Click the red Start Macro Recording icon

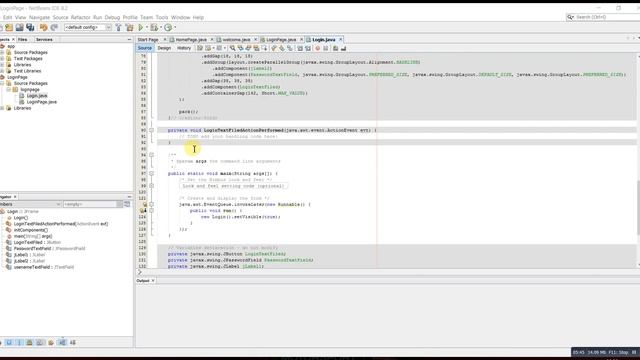click(x=318, y=48)
